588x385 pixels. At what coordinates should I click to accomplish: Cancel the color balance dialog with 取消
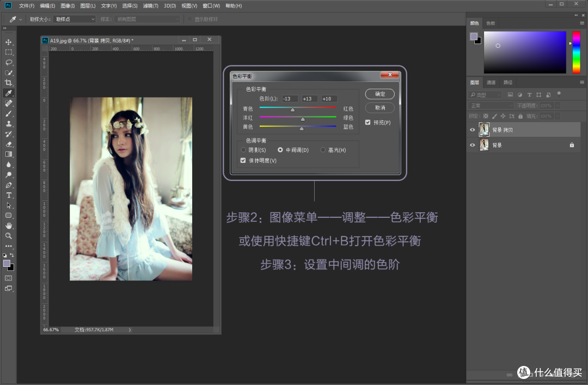379,107
